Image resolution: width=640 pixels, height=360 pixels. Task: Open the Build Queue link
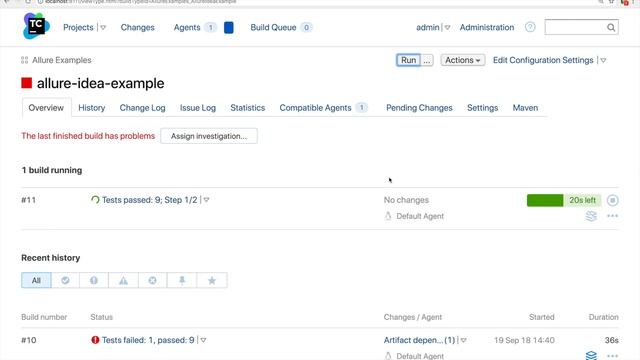pos(273,27)
